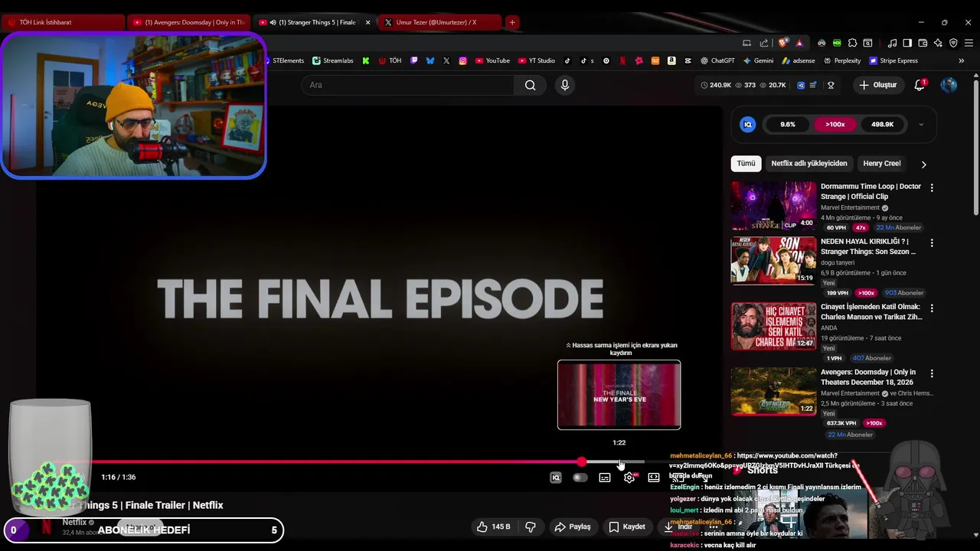Image resolution: width=980 pixels, height=551 pixels.
Task: Switch player to theater mode
Action: click(x=654, y=478)
